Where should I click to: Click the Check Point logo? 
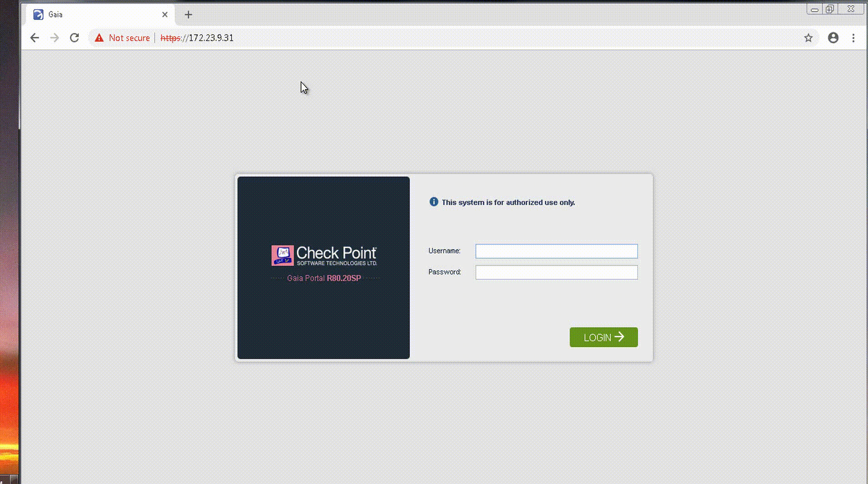[323, 255]
